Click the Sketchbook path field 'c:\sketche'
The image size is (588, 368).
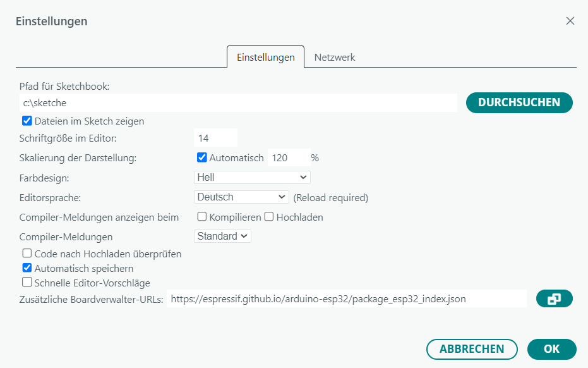pyautogui.click(x=237, y=102)
